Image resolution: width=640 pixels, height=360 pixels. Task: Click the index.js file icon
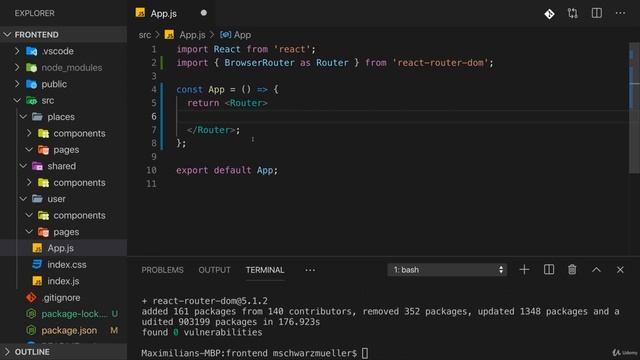pos(37,281)
